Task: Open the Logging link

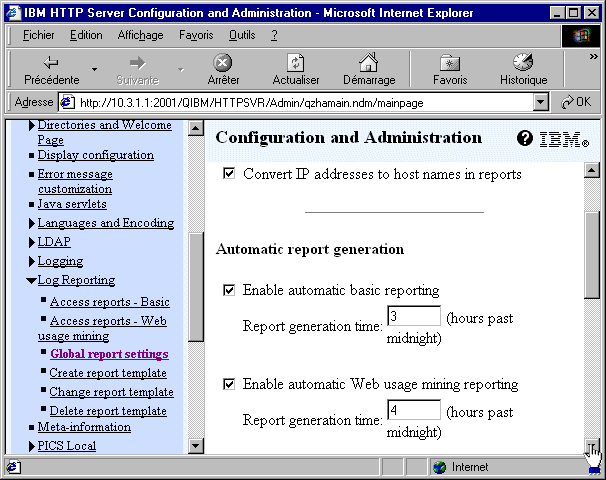Action: click(60, 261)
